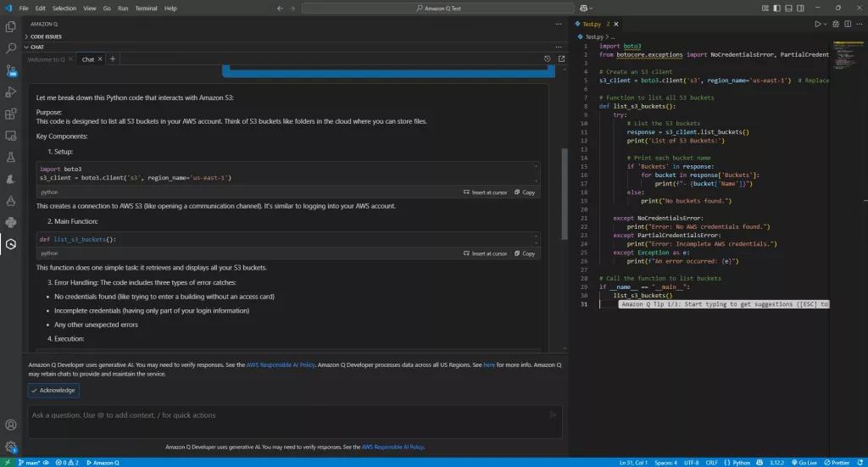Switch to the Welcome to Q tab
868x467 pixels.
click(47, 59)
